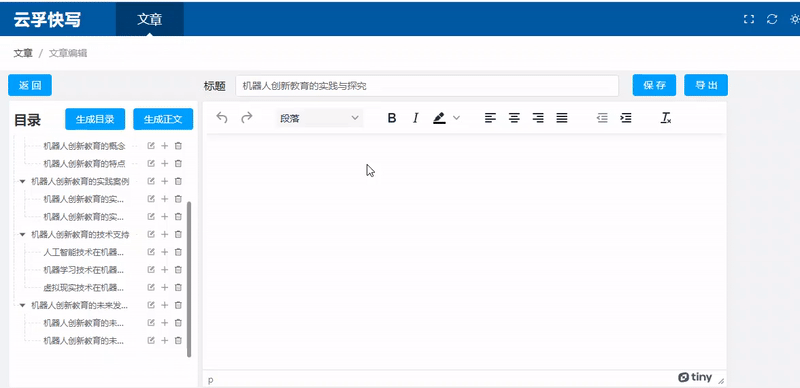Toggle justify alignment
This screenshot has width=800, height=388.
pyautogui.click(x=562, y=118)
